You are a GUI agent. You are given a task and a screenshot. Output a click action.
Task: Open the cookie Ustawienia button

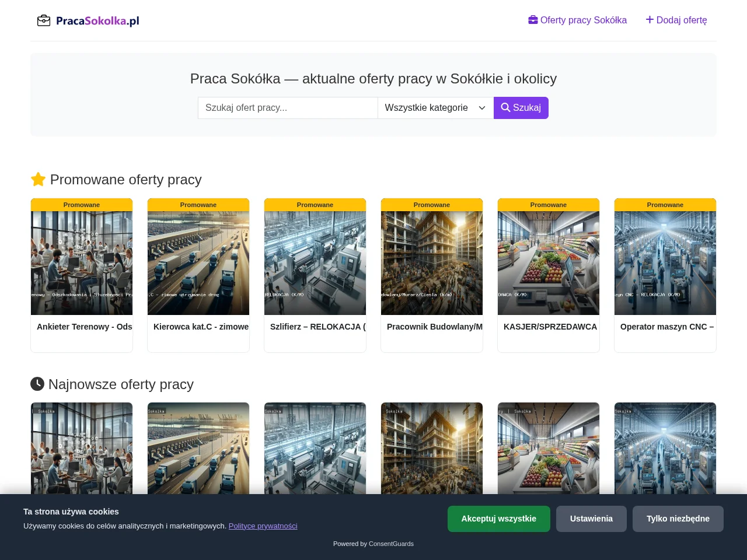[591, 519]
